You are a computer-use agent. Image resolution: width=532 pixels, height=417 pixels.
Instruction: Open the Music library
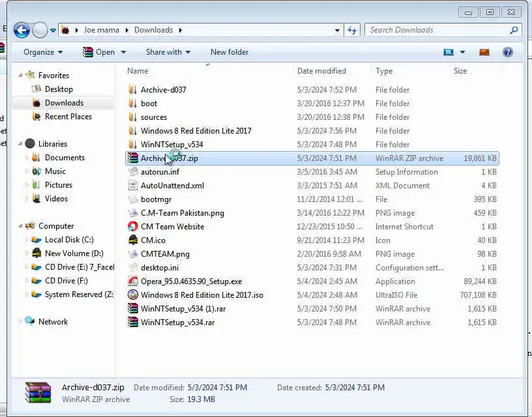[55, 171]
